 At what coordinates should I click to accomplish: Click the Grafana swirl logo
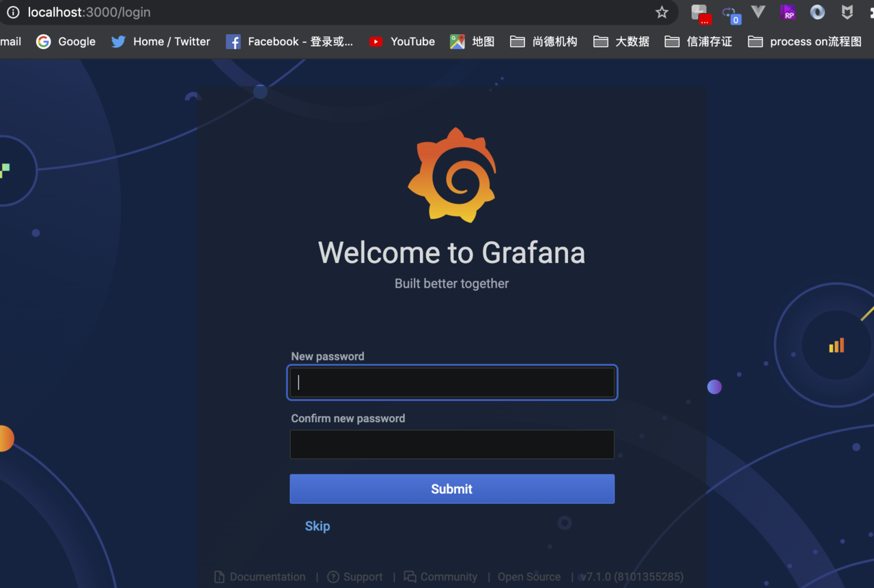[452, 176]
